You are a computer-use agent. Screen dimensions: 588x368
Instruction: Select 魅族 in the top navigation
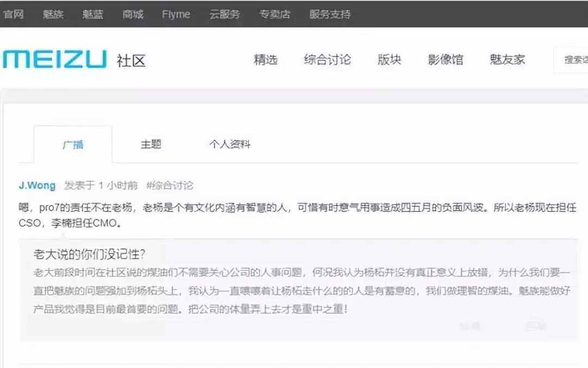click(x=53, y=14)
